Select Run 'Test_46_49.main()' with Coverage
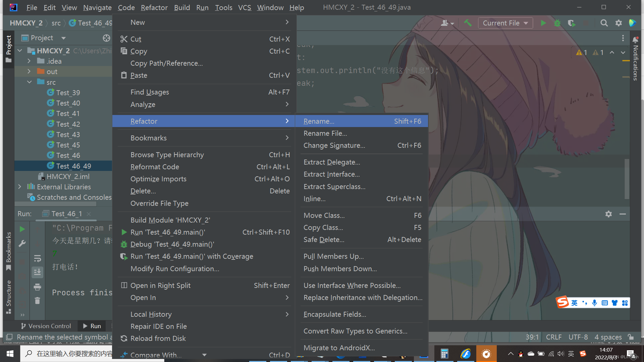This screenshot has height=362, width=644. coord(205,256)
